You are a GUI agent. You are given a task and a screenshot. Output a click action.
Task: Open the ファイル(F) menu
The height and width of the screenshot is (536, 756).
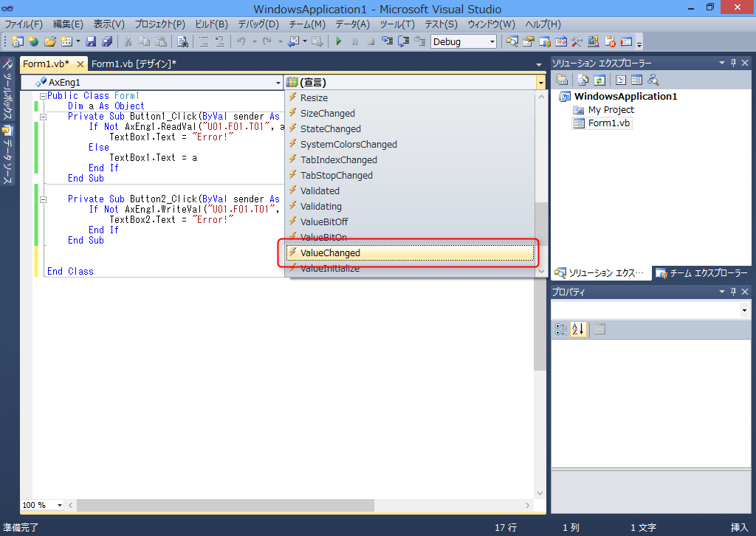click(23, 24)
